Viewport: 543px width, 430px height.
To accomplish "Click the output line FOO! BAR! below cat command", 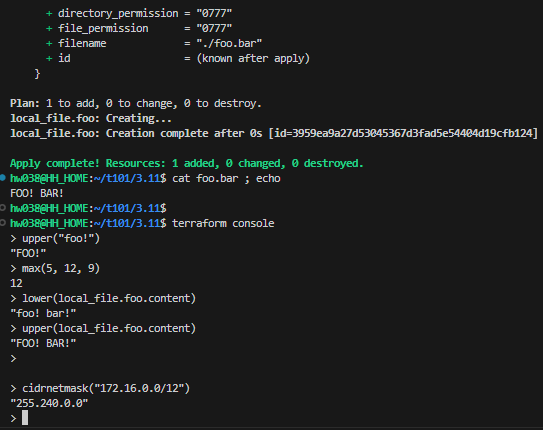I will tap(37, 193).
